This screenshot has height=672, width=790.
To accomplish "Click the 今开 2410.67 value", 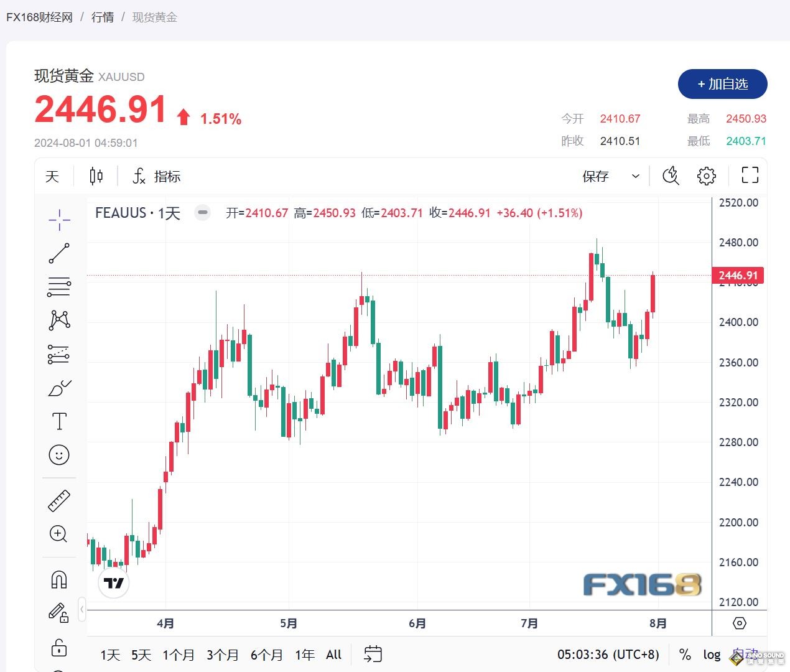I will coord(620,118).
